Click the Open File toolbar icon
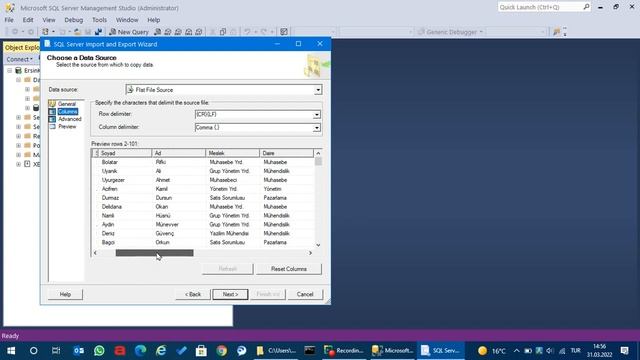Screen dimensions: 640x360 tap(78, 32)
